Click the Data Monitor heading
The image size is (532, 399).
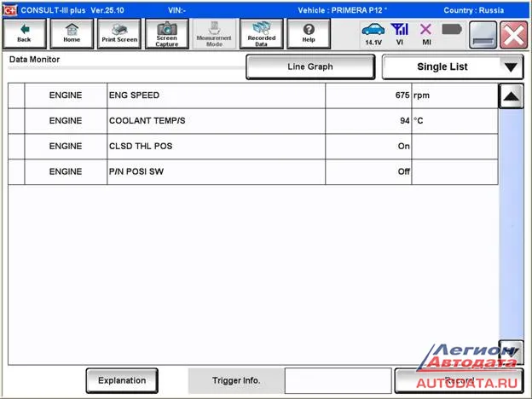coord(35,60)
